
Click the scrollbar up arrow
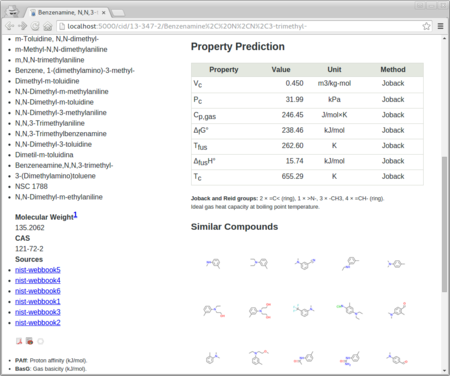[x=444, y=39]
